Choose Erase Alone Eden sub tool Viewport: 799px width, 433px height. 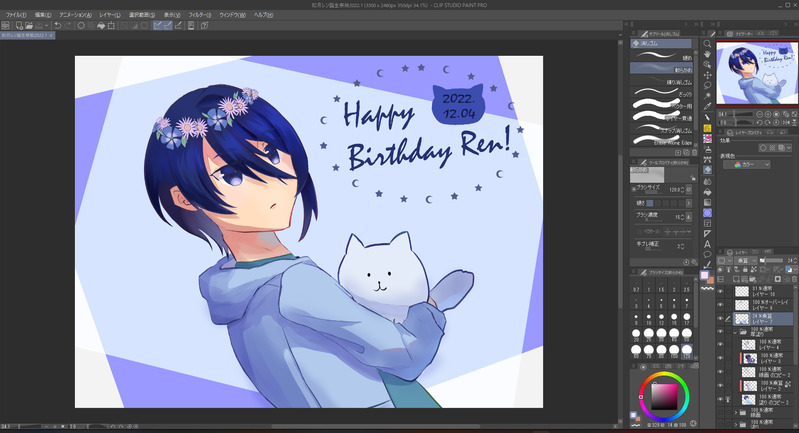[x=661, y=141]
